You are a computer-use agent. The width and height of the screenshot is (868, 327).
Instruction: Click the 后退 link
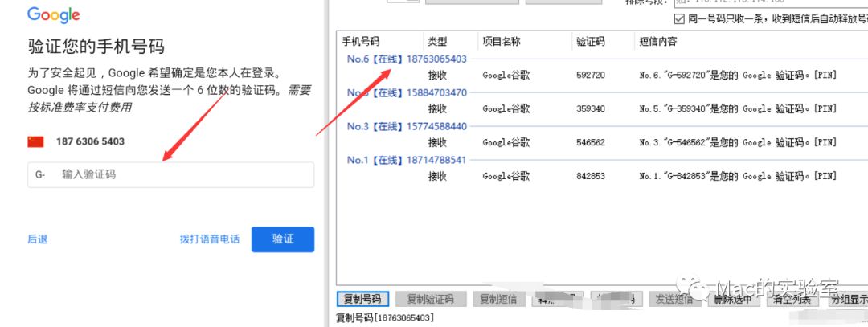tap(38, 239)
